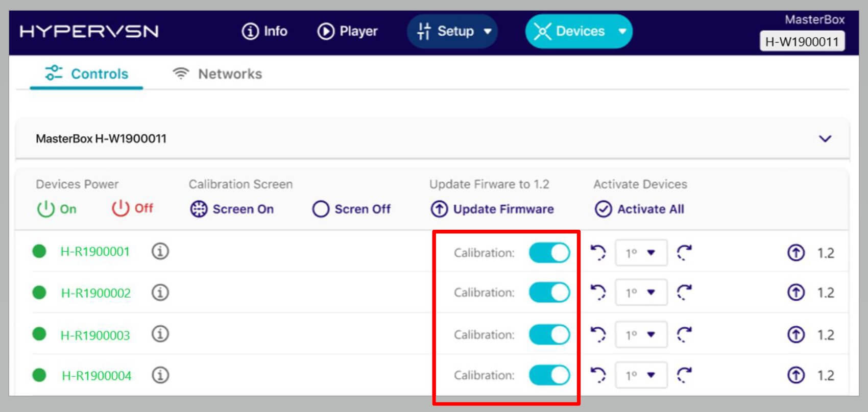This screenshot has width=868, height=412.
Task: Rotate H-R1900004 counterclockwise
Action: click(x=598, y=375)
